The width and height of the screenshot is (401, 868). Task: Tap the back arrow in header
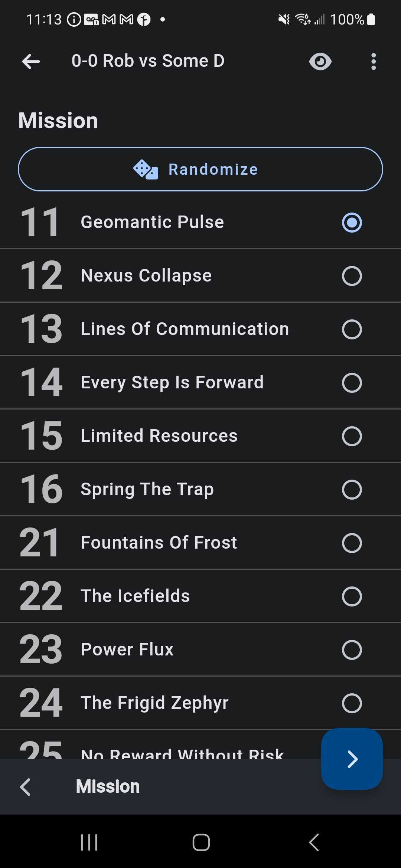31,62
